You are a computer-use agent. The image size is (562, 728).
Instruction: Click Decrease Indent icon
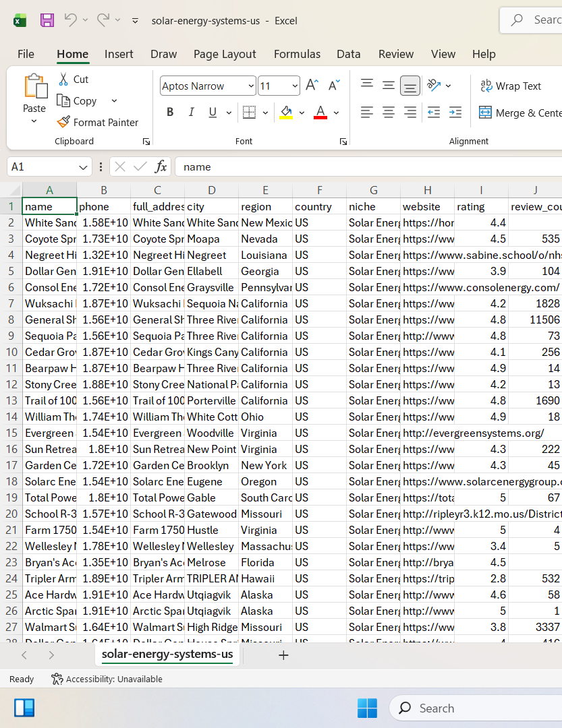point(434,113)
